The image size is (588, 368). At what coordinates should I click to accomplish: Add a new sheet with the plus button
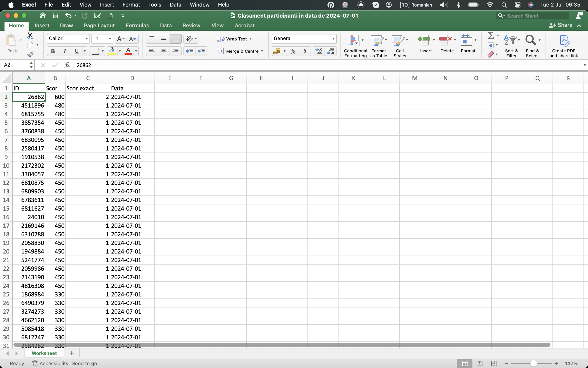pos(72,353)
